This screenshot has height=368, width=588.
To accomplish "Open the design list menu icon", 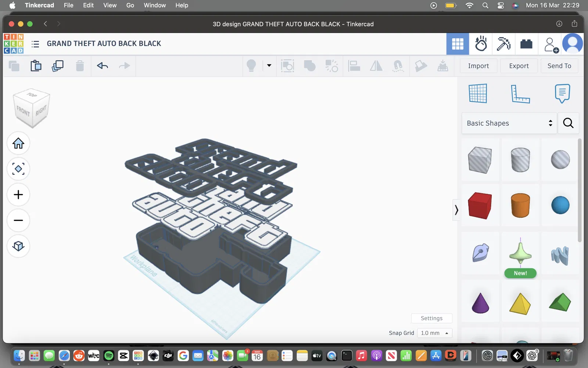I will pos(35,44).
